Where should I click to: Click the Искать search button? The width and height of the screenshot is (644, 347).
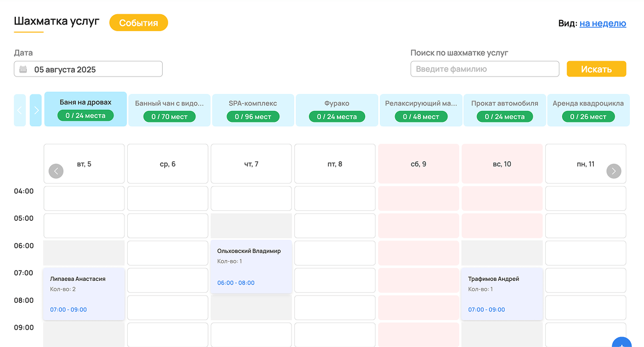click(x=596, y=69)
